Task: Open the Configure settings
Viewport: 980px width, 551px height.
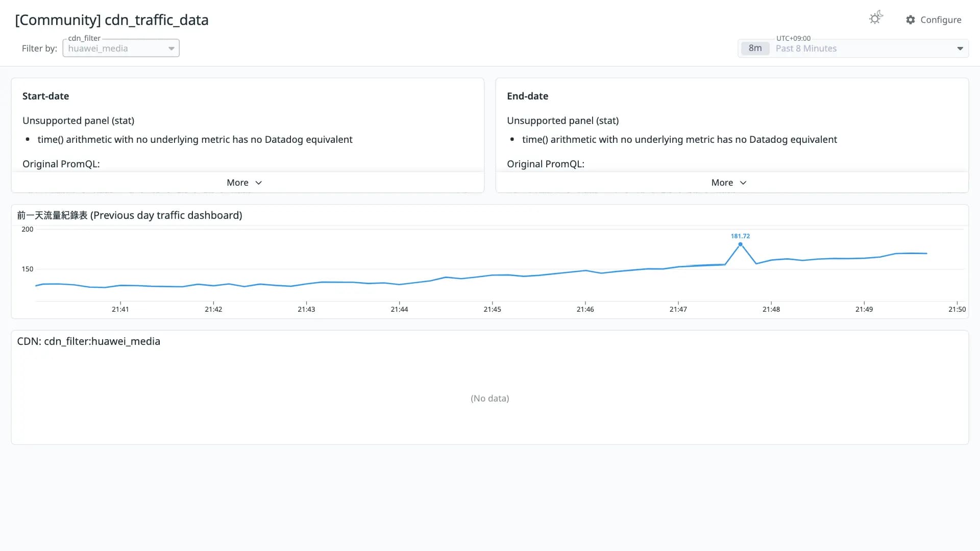Action: click(x=934, y=19)
